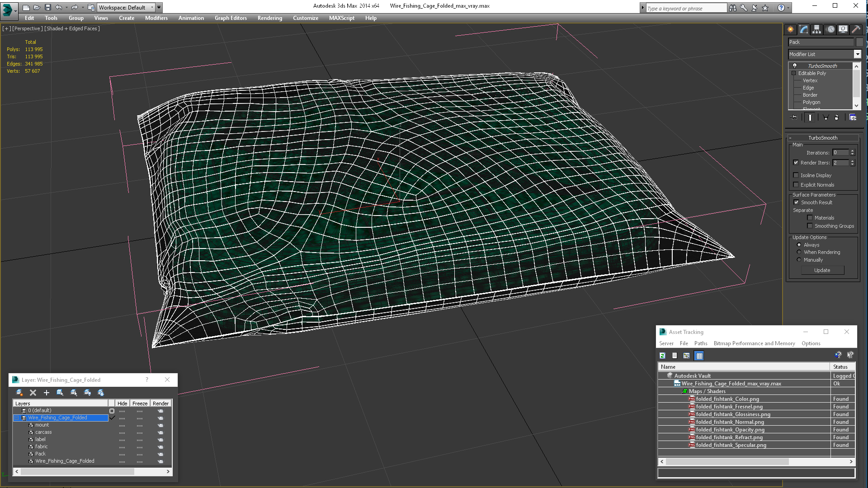Select Always update option
This screenshot has height=488, width=868.
pyautogui.click(x=799, y=245)
